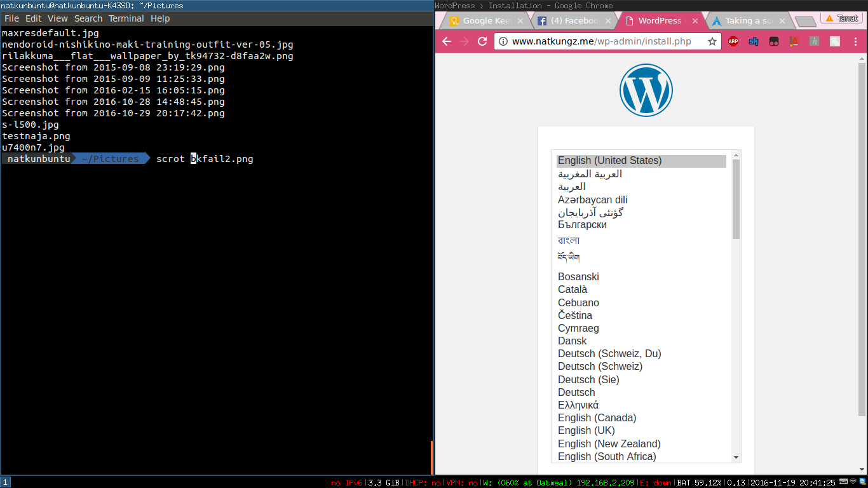This screenshot has height=488, width=868.
Task: Click the site information icon in address bar
Action: click(x=503, y=41)
